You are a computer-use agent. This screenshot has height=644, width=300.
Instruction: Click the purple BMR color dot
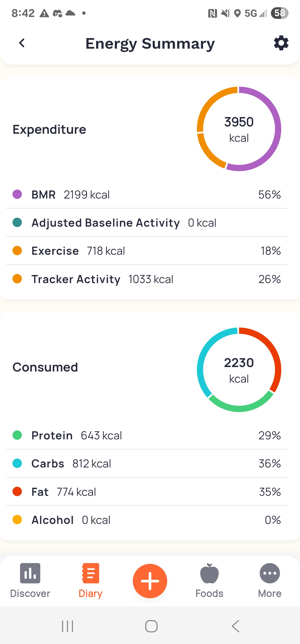coord(17,194)
